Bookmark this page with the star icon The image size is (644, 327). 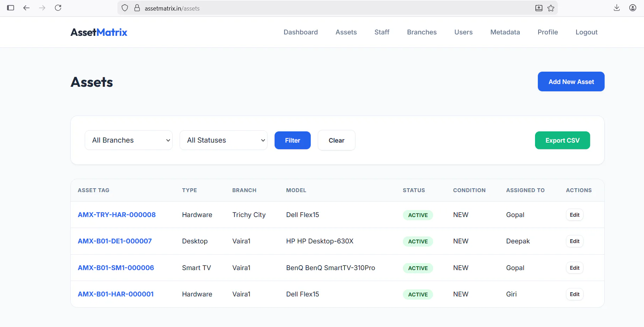[x=551, y=8]
